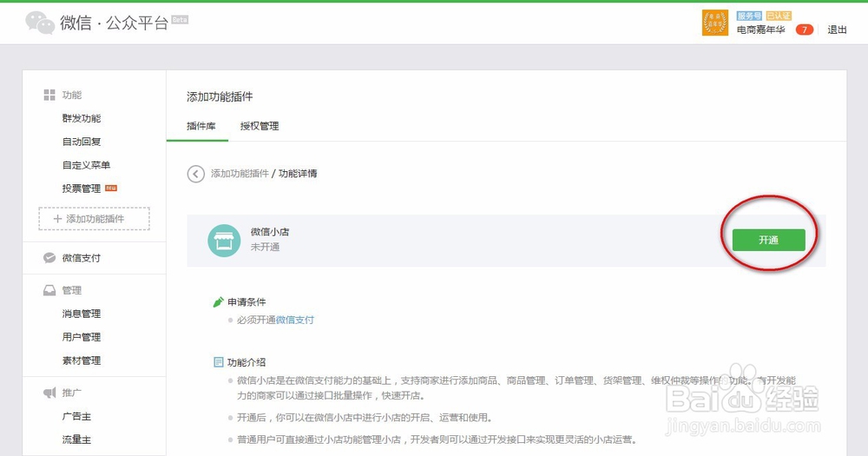
Task: Click the 功能详情 breadcrumb text
Action: tap(298, 174)
